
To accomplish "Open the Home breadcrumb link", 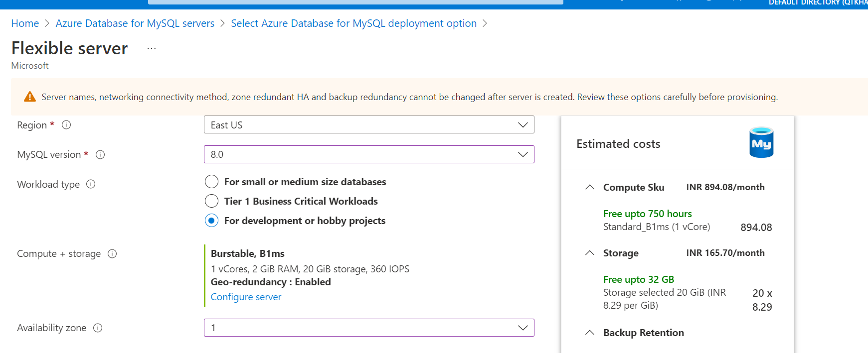I will pos(25,23).
